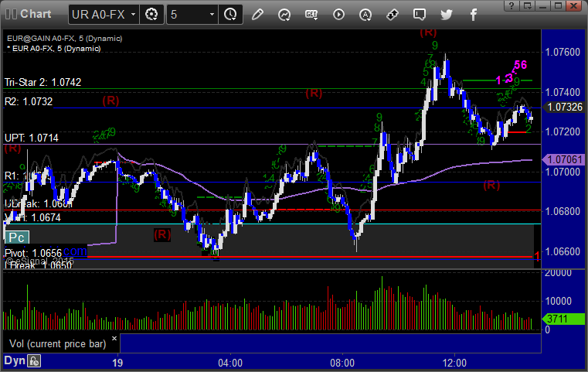Image resolution: width=588 pixels, height=372 pixels.
Task: Click the Dyn time scale button
Action: (15, 361)
